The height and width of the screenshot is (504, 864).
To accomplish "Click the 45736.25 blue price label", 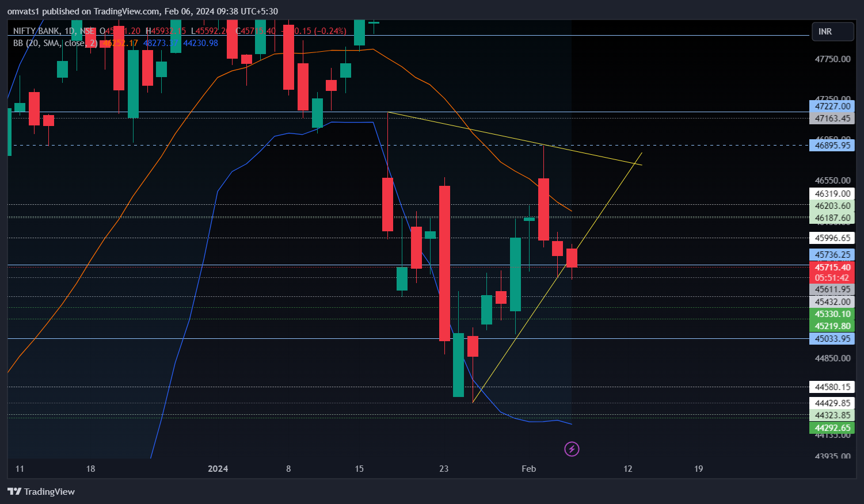I will click(832, 255).
